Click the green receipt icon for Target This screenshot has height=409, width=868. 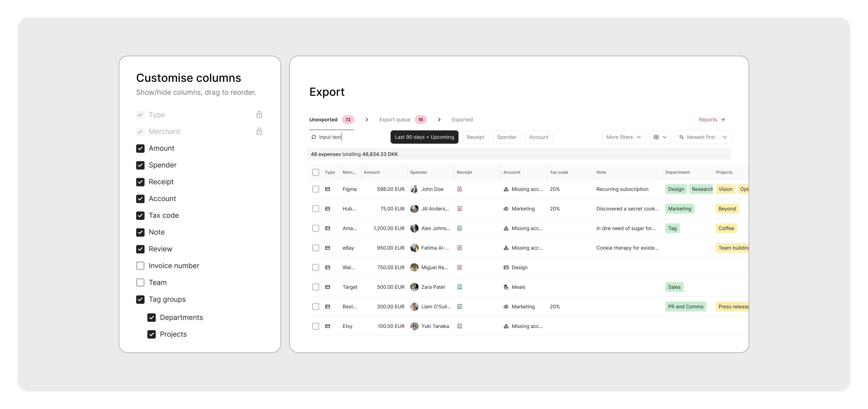click(x=459, y=287)
